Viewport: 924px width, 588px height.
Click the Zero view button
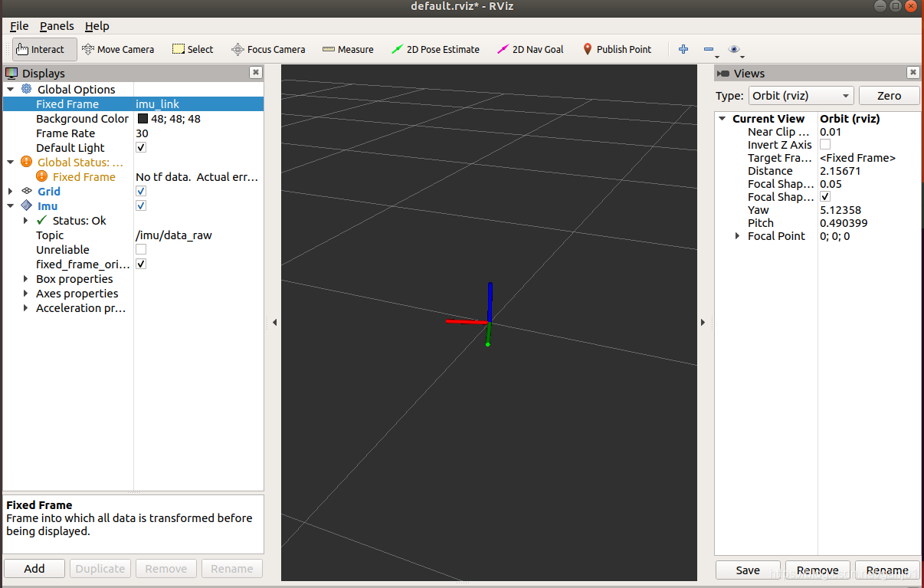point(889,96)
